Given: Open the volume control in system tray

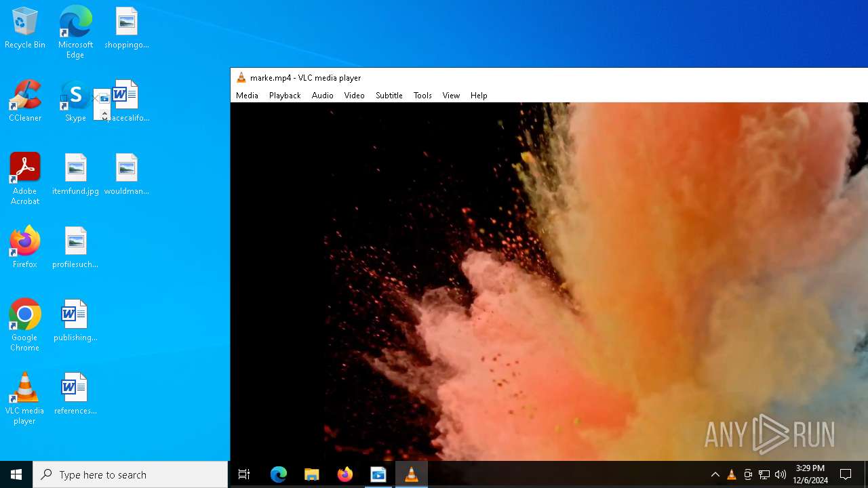Looking at the screenshot, I should 781,474.
